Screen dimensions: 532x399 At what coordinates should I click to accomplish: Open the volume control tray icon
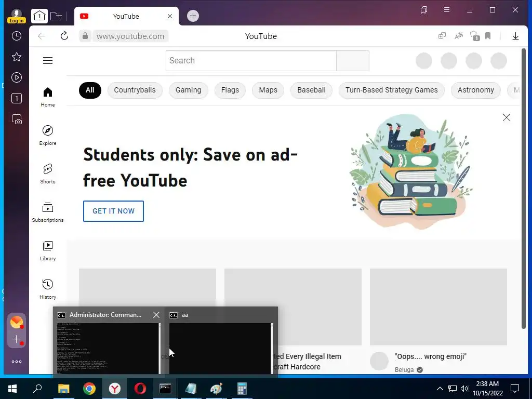(x=464, y=389)
